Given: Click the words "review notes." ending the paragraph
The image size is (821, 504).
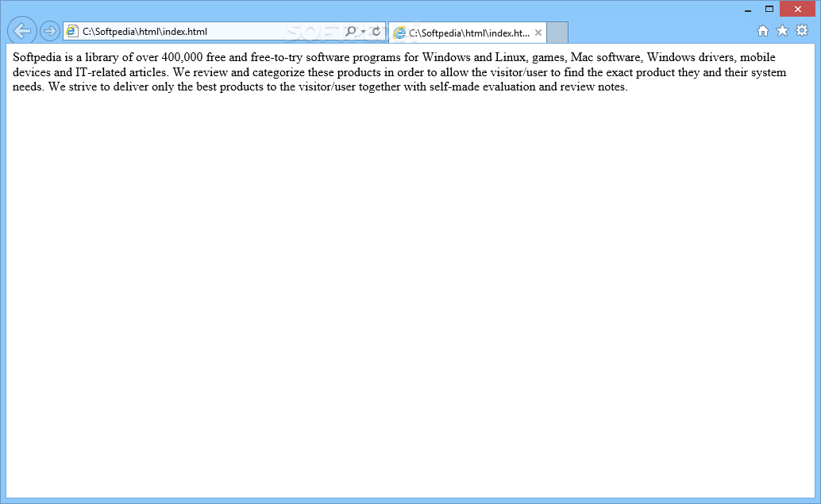Looking at the screenshot, I should tap(594, 87).
